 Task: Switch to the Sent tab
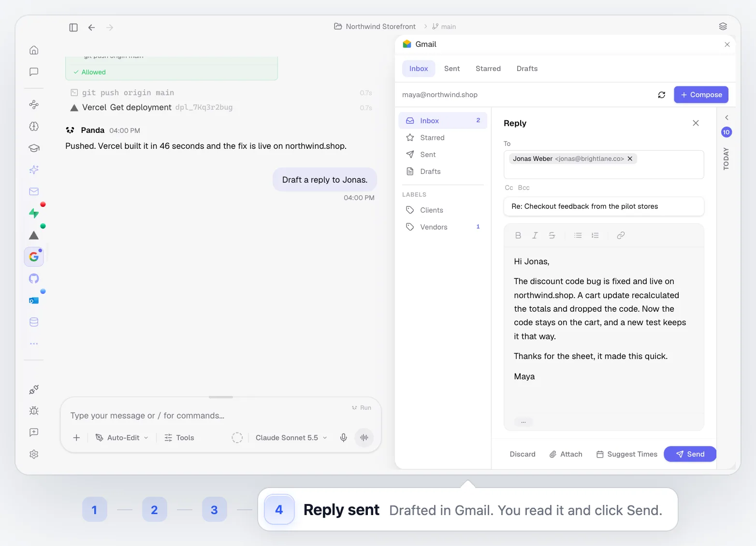tap(452, 69)
